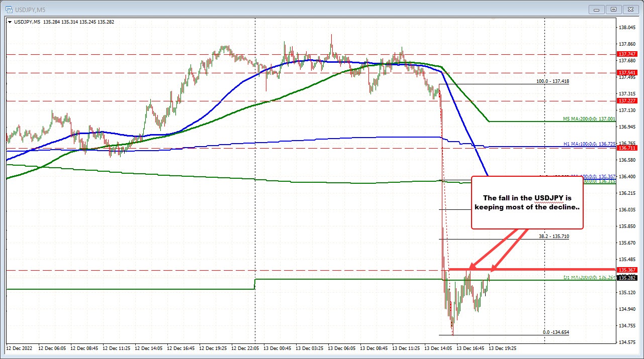Click the 136.580 price scale value
Image resolution: width=644 pixels, height=359 pixels.
626,160
